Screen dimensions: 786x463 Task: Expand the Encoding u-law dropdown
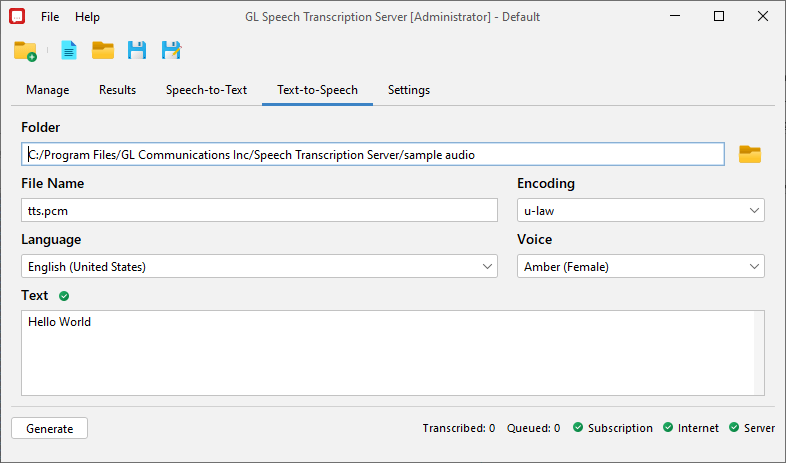pyautogui.click(x=641, y=210)
